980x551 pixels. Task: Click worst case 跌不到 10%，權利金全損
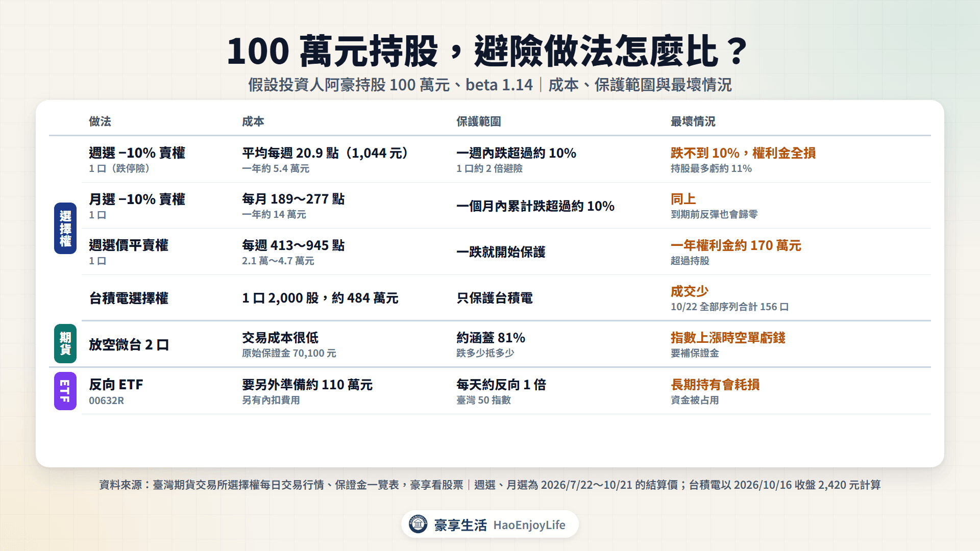[x=743, y=153]
